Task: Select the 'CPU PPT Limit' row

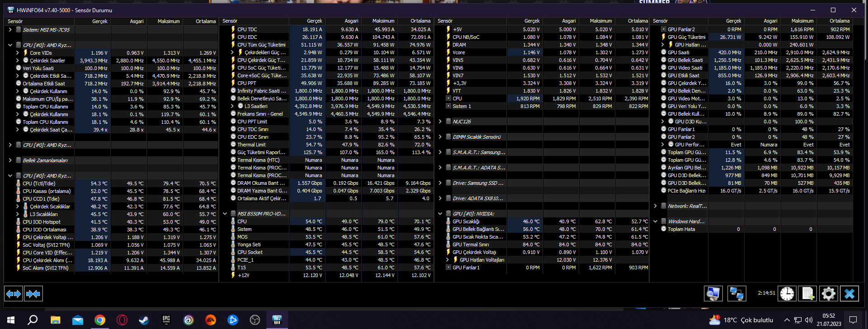Action: point(326,122)
